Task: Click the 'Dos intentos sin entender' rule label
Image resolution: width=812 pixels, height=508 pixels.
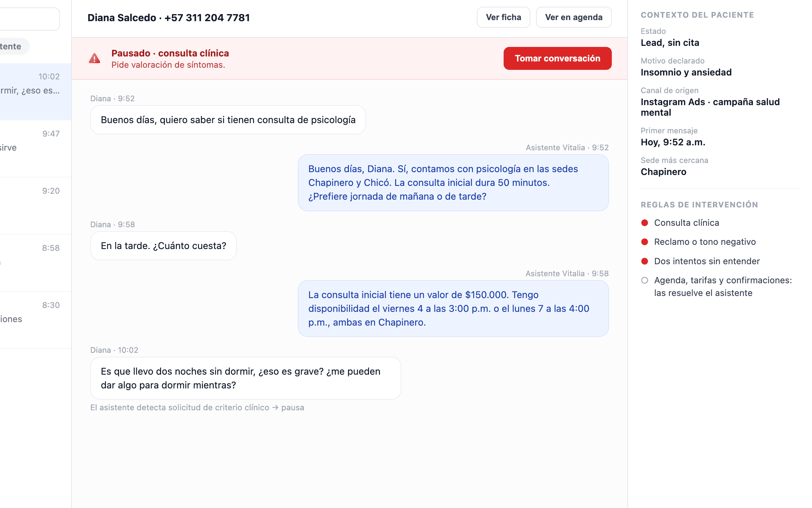Action: (707, 261)
